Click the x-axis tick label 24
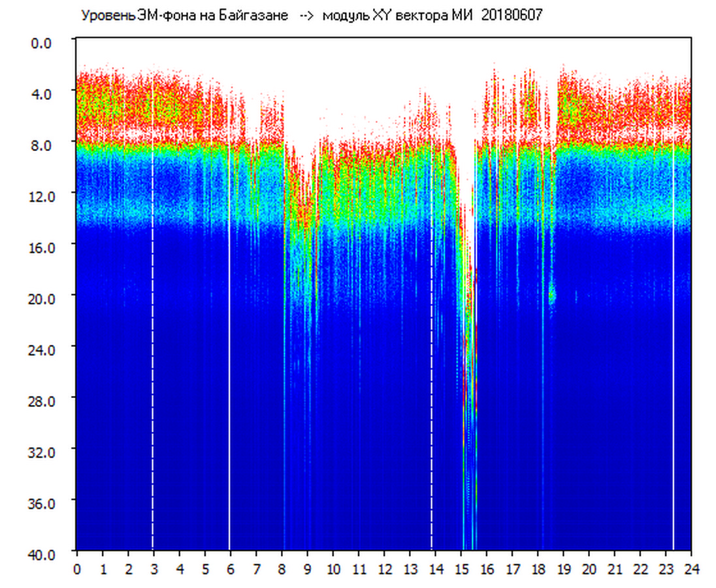 [691, 569]
